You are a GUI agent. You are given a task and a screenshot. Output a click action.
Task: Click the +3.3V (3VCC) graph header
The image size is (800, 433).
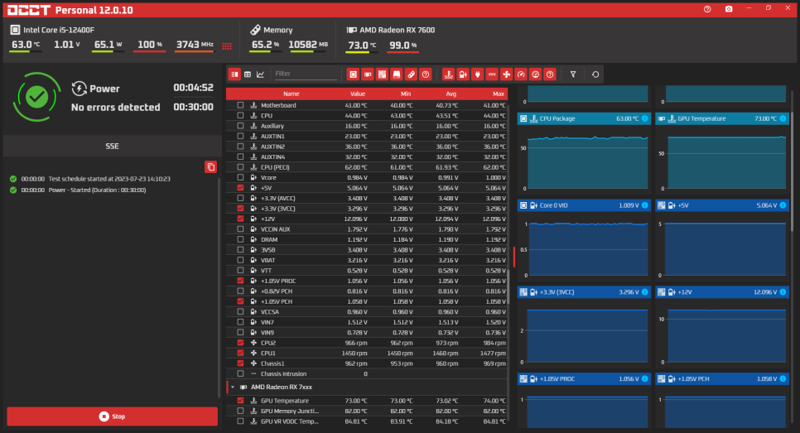(x=584, y=292)
